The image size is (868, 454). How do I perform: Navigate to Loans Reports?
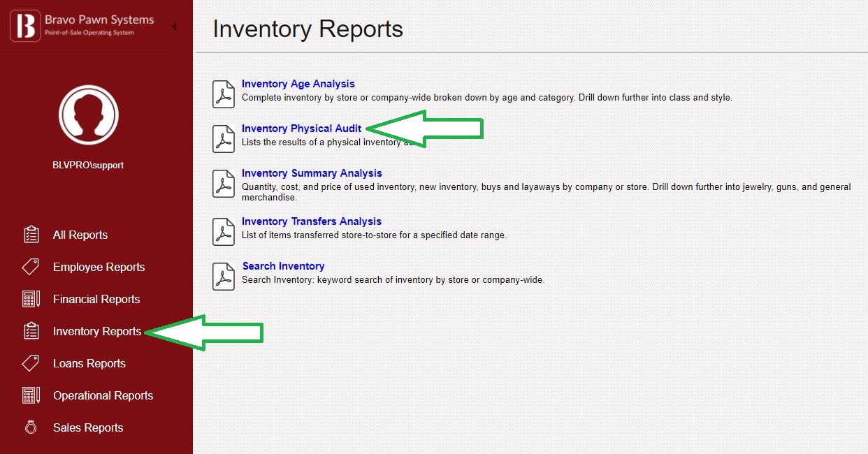(x=89, y=363)
